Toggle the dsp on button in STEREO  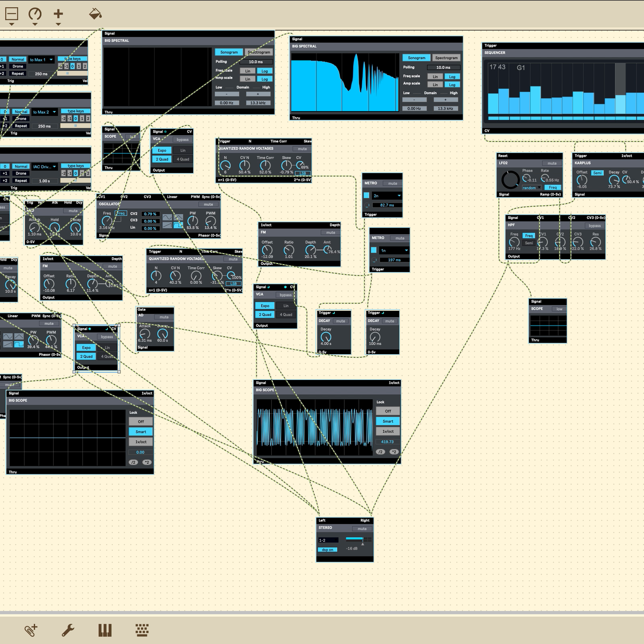click(x=328, y=550)
